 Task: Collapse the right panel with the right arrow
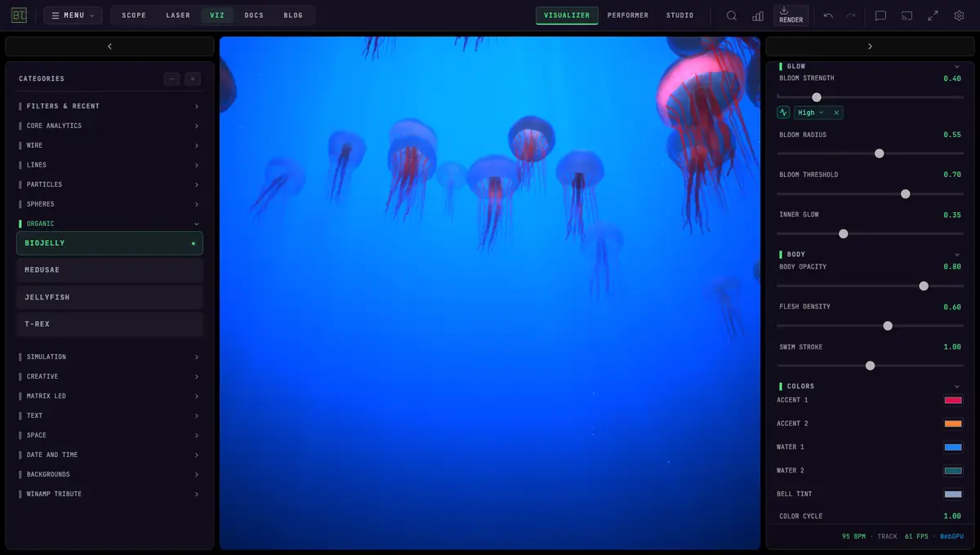click(x=870, y=47)
